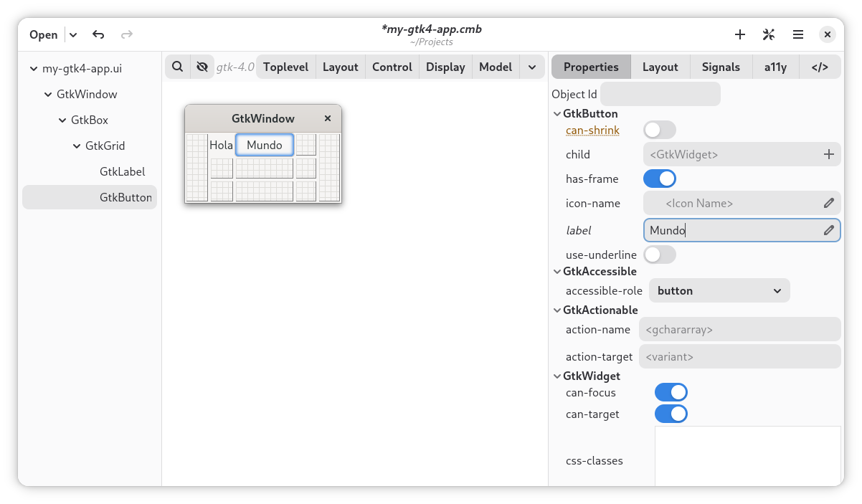The image size is (862, 504).
Task: Open the hamburger main menu
Action: pyautogui.click(x=797, y=34)
